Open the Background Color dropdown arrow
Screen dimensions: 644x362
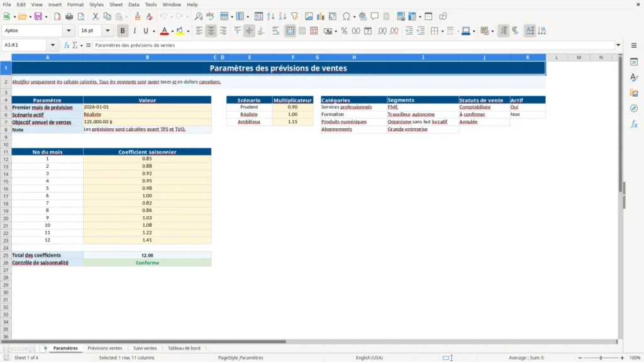click(188, 31)
